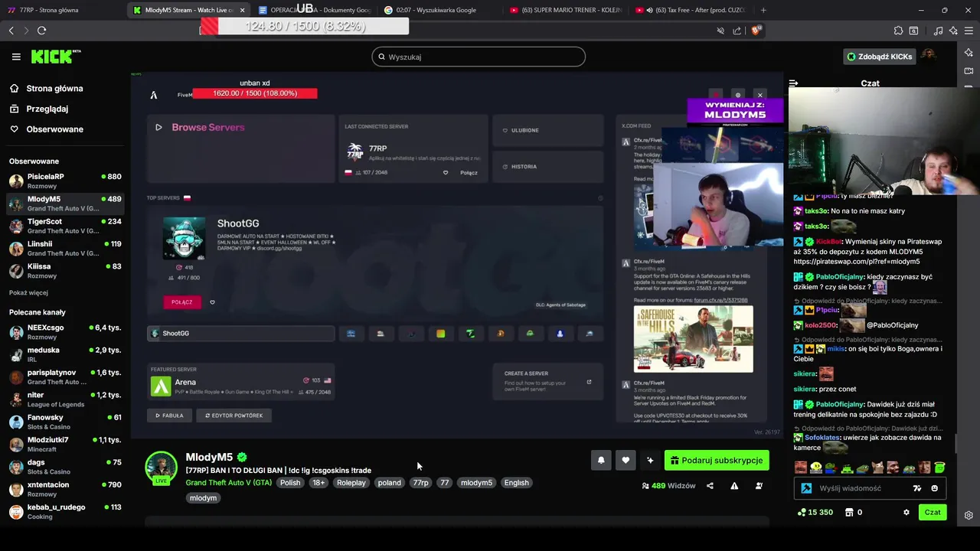Viewport: 980px width, 551px height.
Task: Close the MlodyM5 Stream tab
Action: point(243,10)
